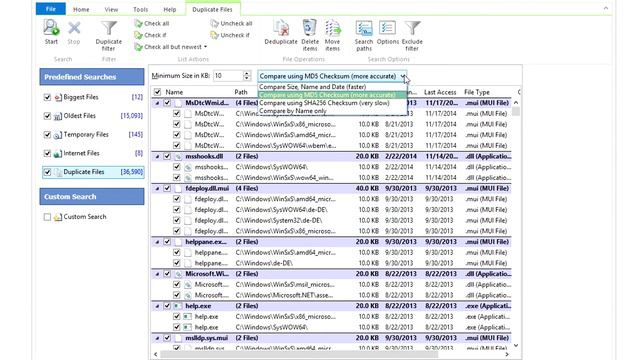
Task: Switch to the Tools tab
Action: coord(140,9)
